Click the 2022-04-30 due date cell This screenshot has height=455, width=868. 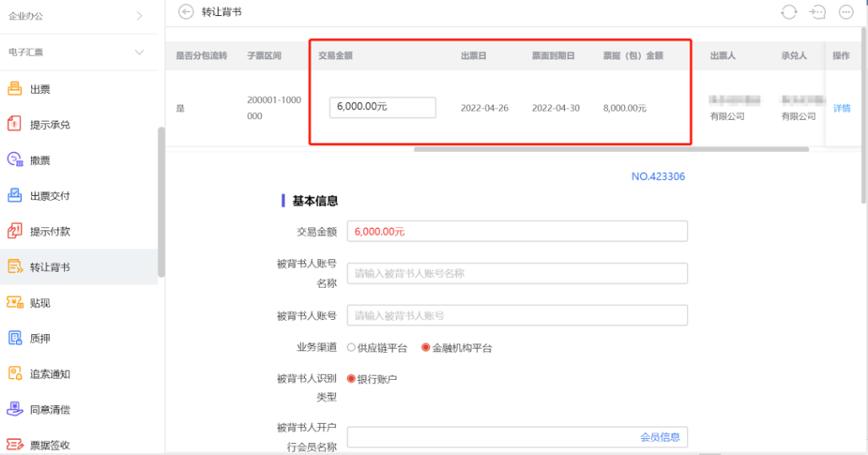[x=556, y=108]
